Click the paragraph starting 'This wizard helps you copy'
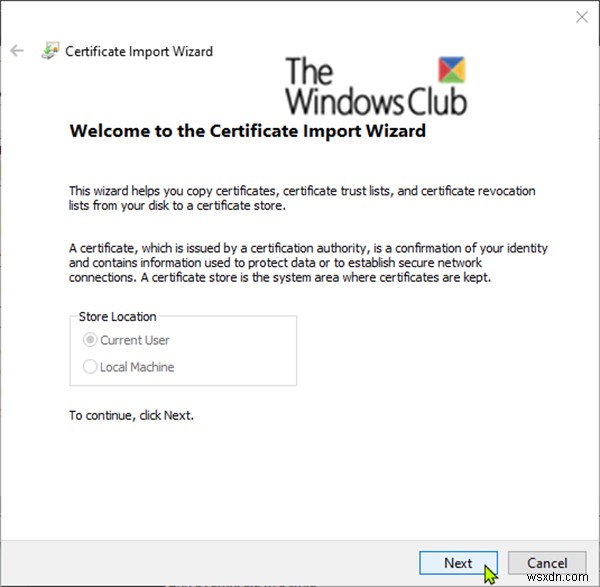Screen dimensions: 600x587 pos(302,198)
